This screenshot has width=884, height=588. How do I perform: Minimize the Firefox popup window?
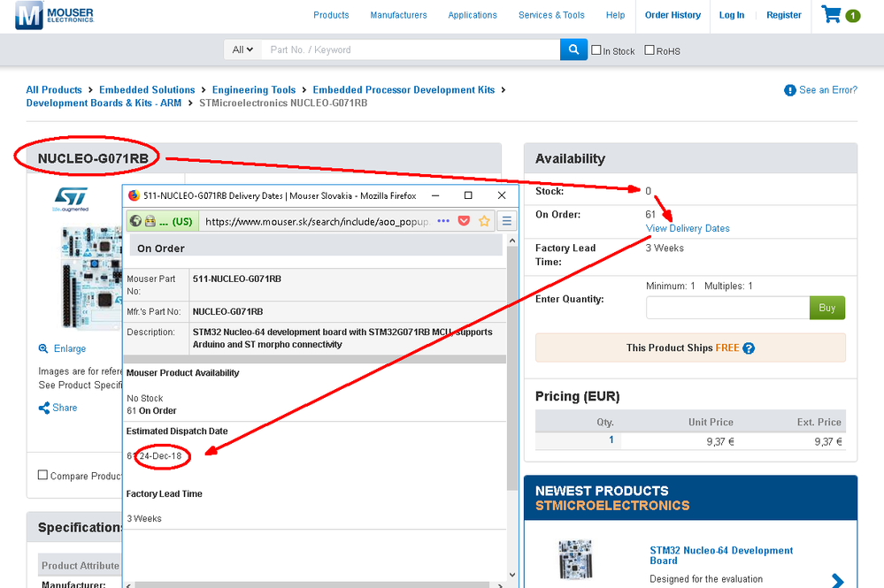pos(435,195)
